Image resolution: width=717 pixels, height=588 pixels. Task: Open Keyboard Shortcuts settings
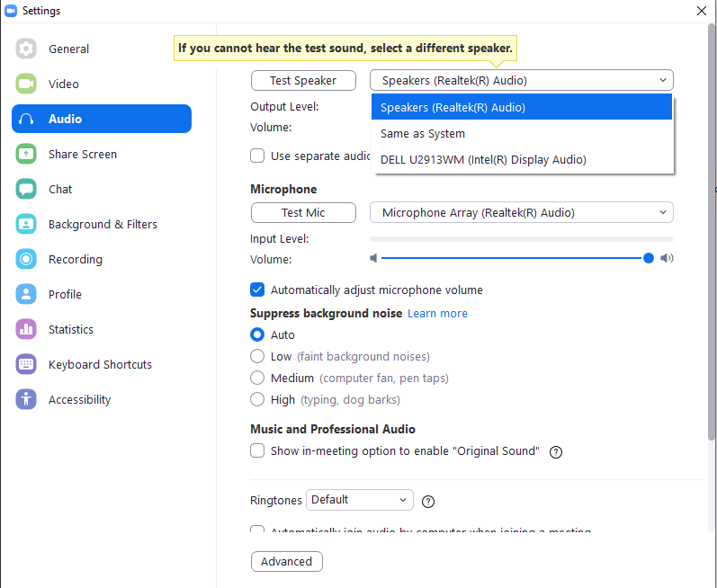(x=102, y=364)
